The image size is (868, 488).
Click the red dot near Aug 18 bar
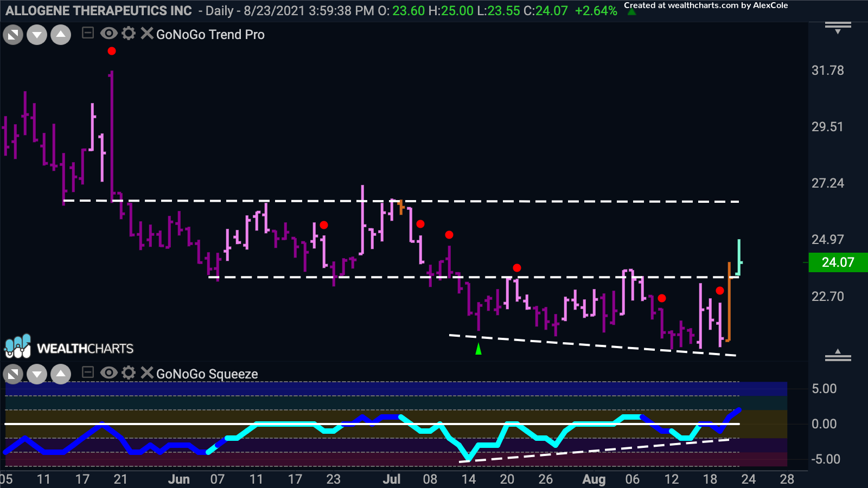pyautogui.click(x=720, y=291)
